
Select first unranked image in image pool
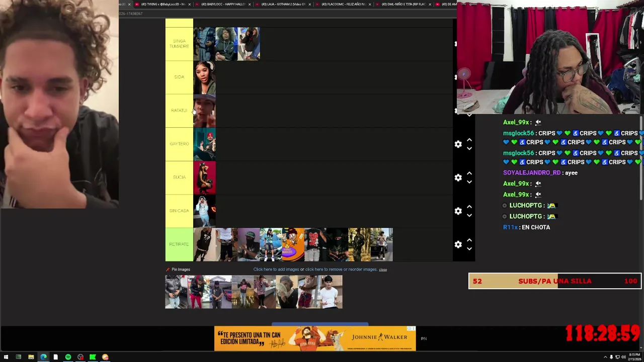(177, 292)
